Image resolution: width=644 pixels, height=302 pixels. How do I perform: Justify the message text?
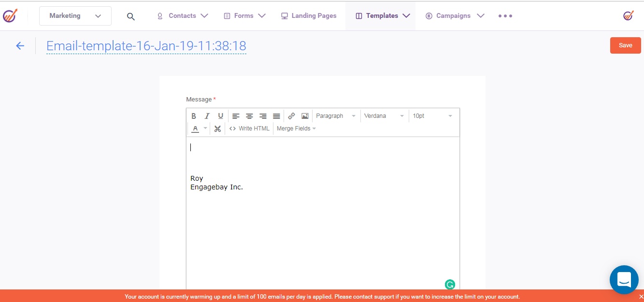276,116
